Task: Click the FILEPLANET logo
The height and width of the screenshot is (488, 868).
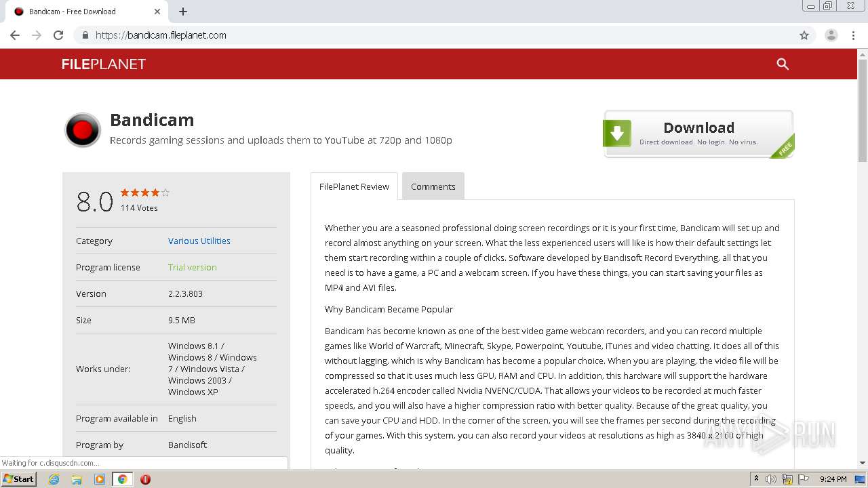Action: click(104, 64)
